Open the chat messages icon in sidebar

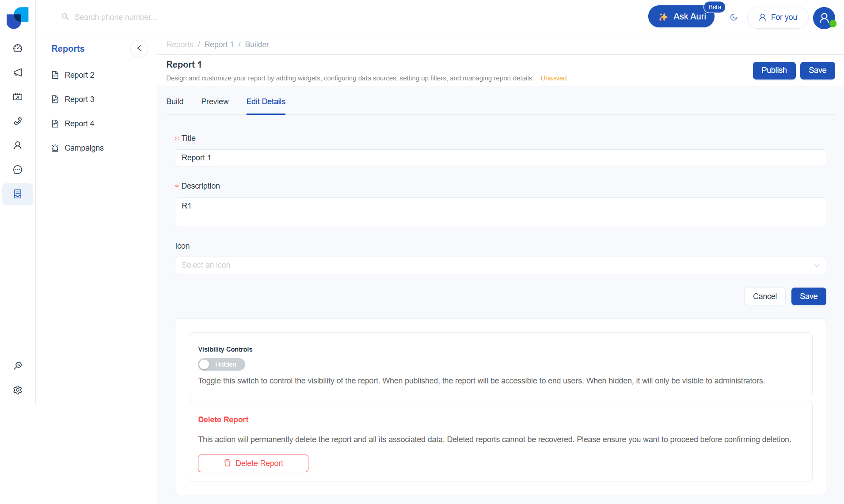click(x=18, y=170)
